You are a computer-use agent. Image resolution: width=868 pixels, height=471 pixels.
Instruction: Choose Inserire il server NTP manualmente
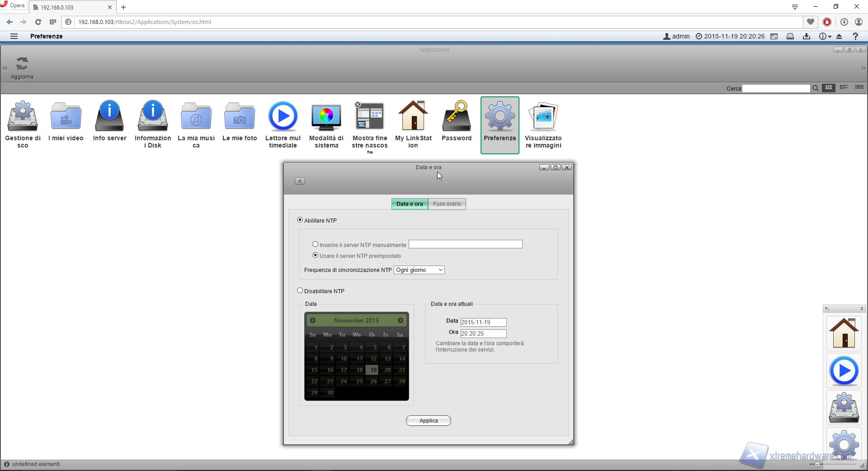pos(315,244)
